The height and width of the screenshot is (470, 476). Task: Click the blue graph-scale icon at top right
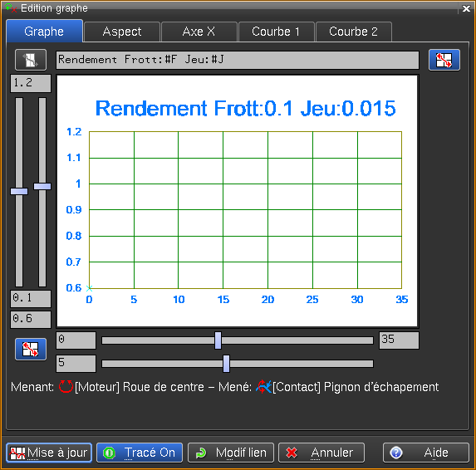click(x=444, y=60)
